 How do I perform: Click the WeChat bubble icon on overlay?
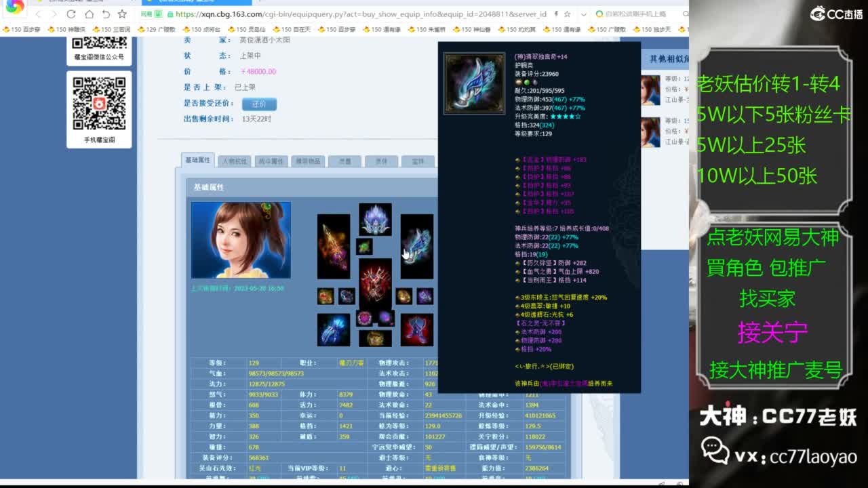(714, 449)
